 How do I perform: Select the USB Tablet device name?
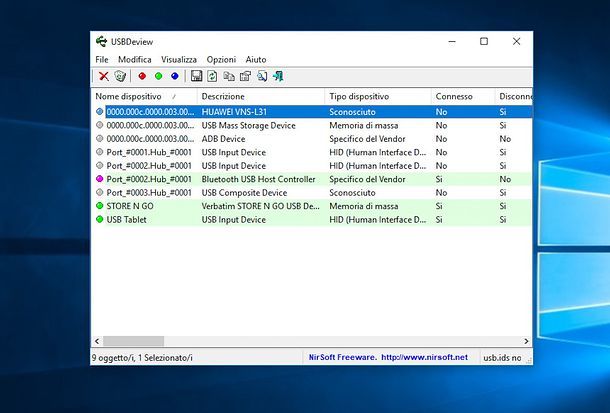click(x=126, y=219)
